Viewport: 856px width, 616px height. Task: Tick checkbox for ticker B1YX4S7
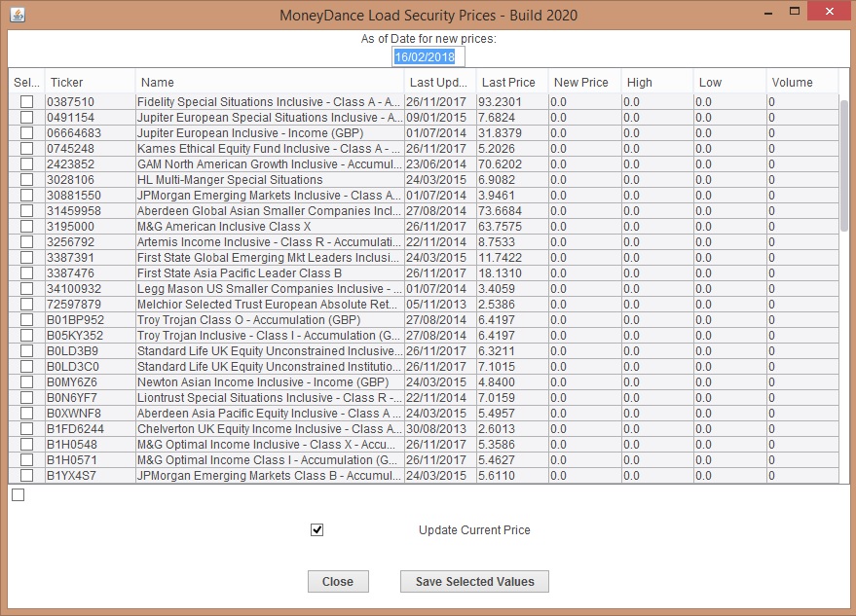[x=26, y=475]
